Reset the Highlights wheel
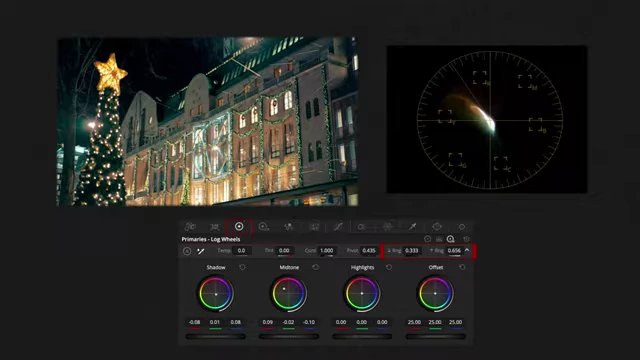The width and height of the screenshot is (640, 360). [x=389, y=267]
